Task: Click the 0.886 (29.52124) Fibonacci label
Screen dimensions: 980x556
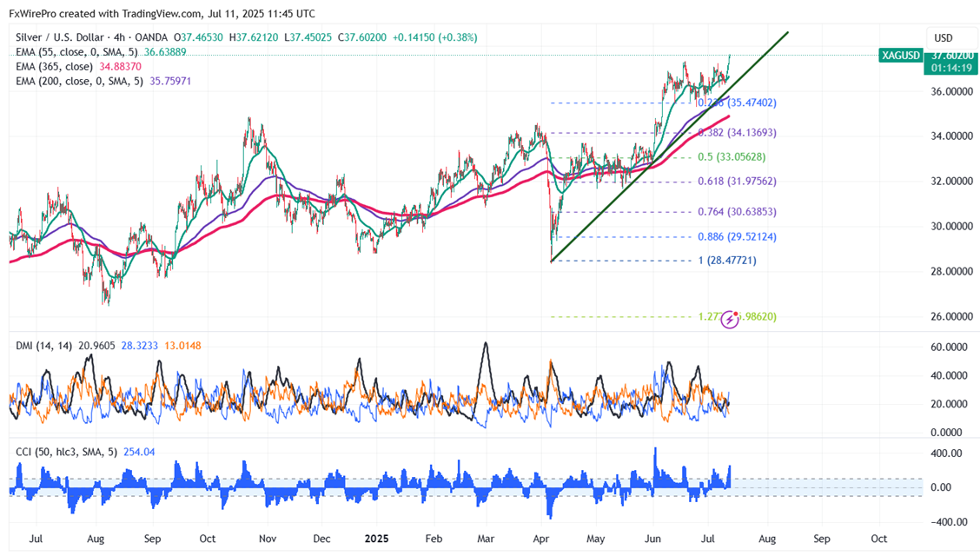Action: (x=738, y=237)
